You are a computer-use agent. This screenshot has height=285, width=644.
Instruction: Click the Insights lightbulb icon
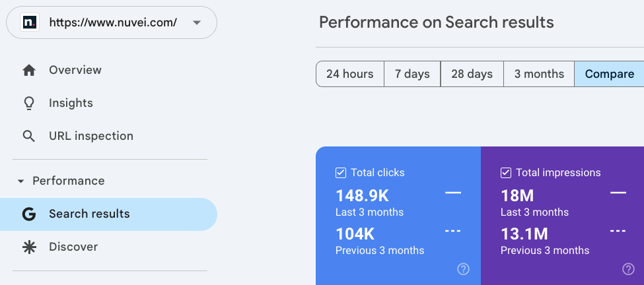coord(29,103)
